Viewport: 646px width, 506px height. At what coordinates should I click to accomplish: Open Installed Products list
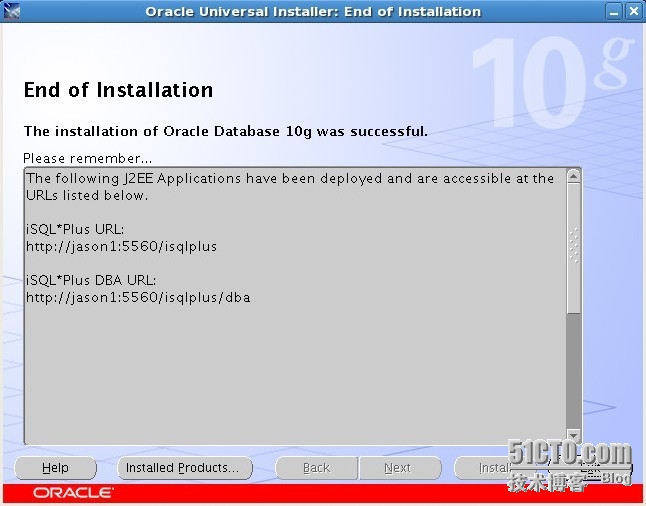[x=185, y=468]
